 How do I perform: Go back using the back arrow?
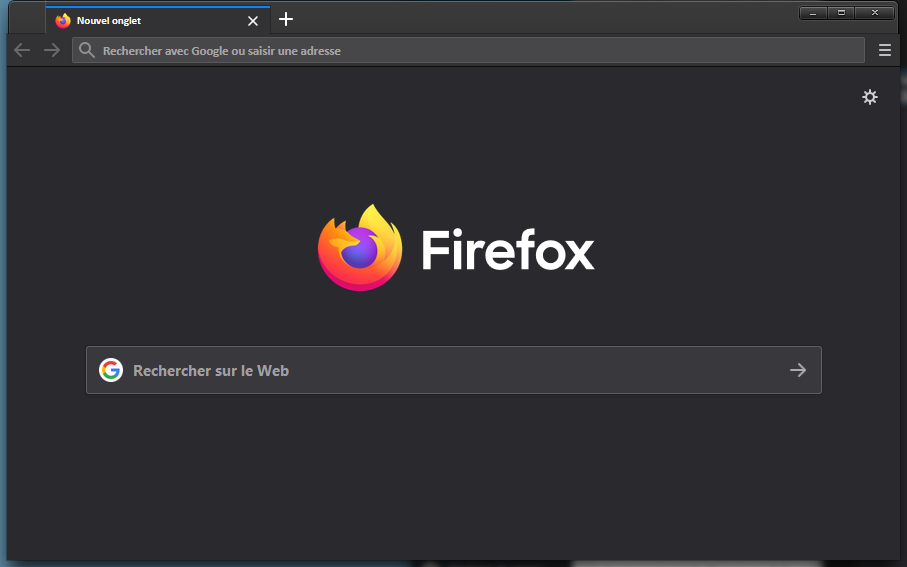point(22,50)
